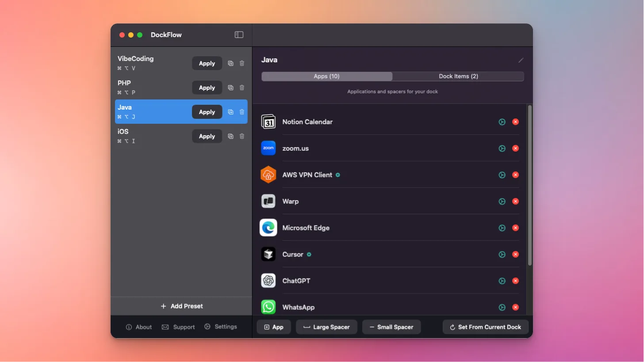
Task: Delete the PHP preset
Action: pyautogui.click(x=242, y=88)
